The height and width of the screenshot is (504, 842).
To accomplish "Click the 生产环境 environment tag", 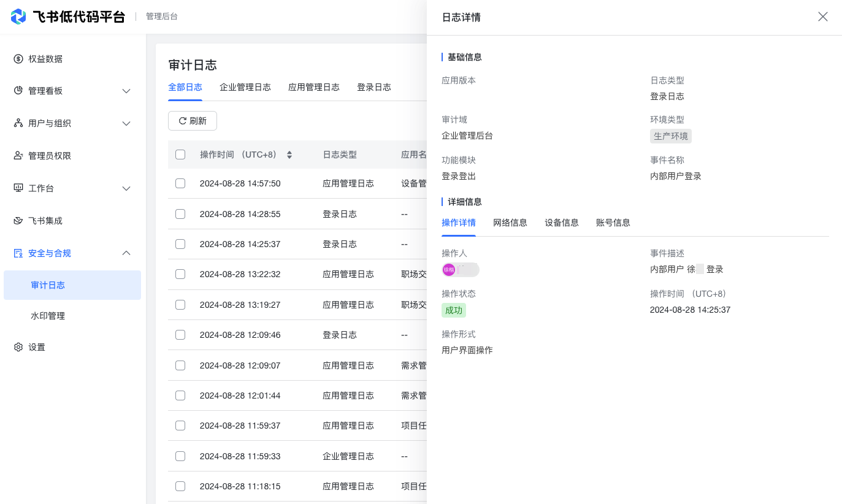I will 671,136.
